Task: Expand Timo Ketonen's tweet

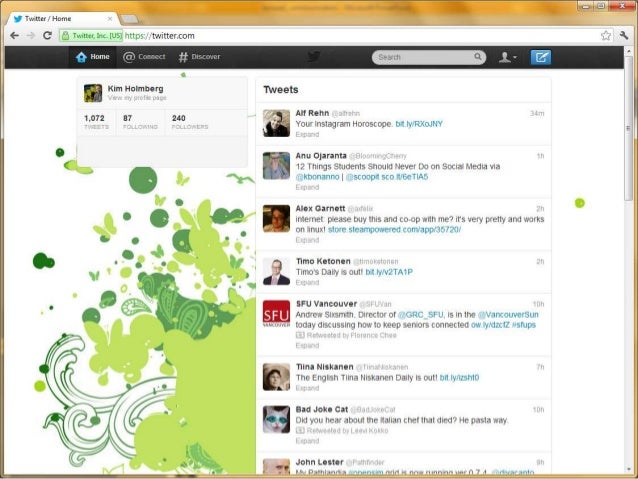Action: (307, 282)
